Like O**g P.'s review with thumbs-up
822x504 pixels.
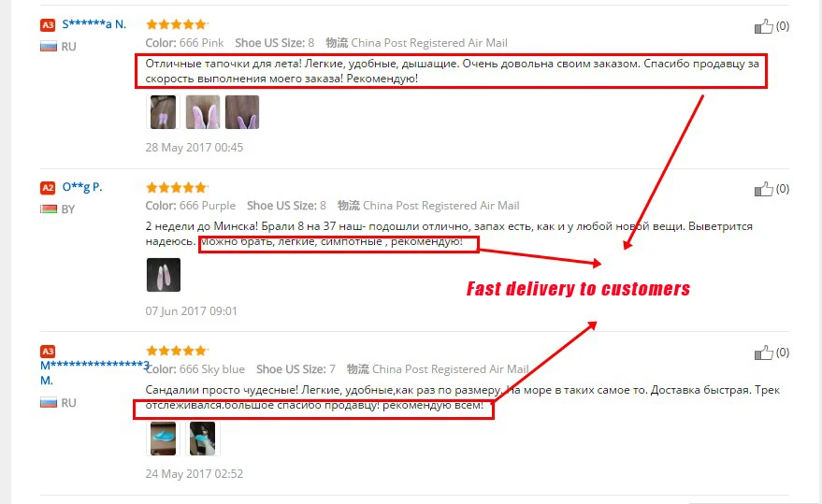tap(763, 189)
